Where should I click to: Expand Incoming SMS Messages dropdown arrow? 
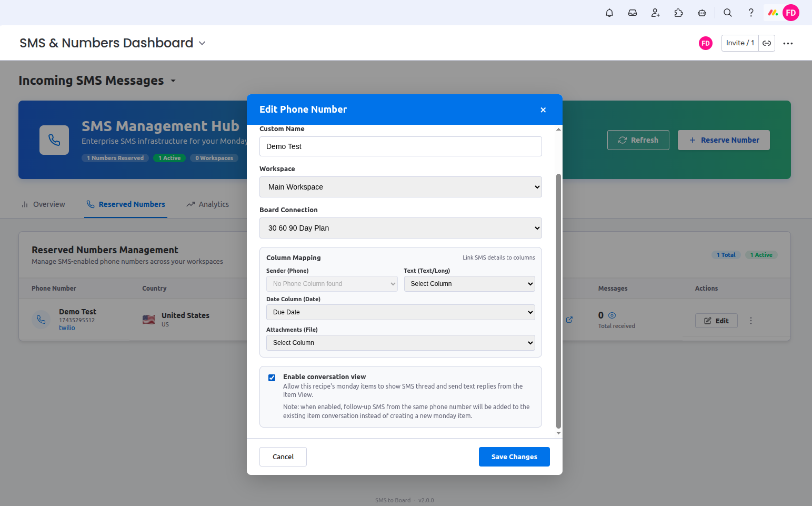coord(173,81)
